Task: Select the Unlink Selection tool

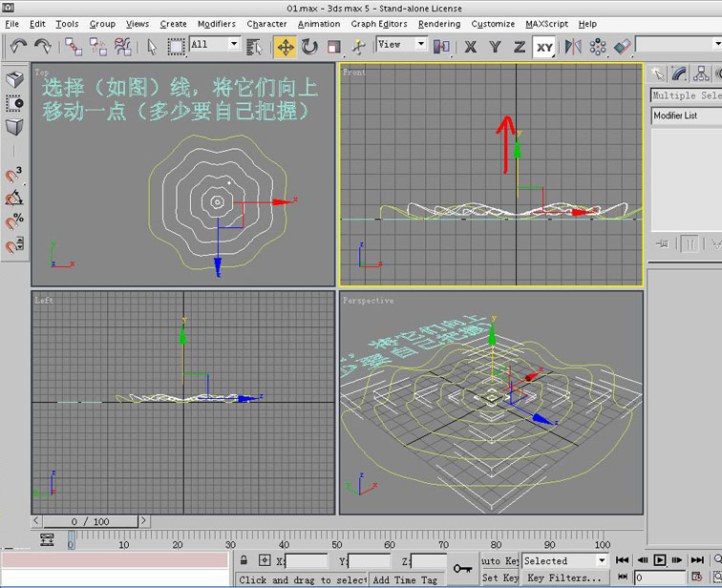Action: [98, 47]
